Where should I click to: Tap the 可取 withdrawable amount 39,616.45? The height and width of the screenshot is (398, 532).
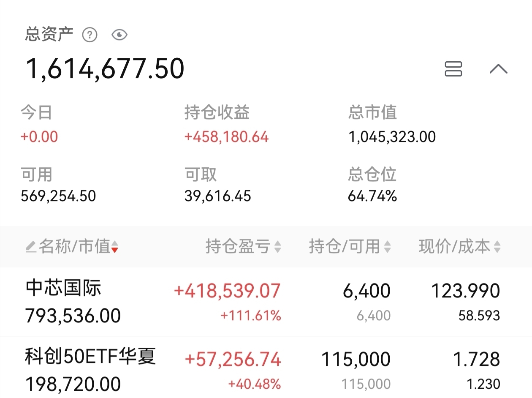(218, 196)
